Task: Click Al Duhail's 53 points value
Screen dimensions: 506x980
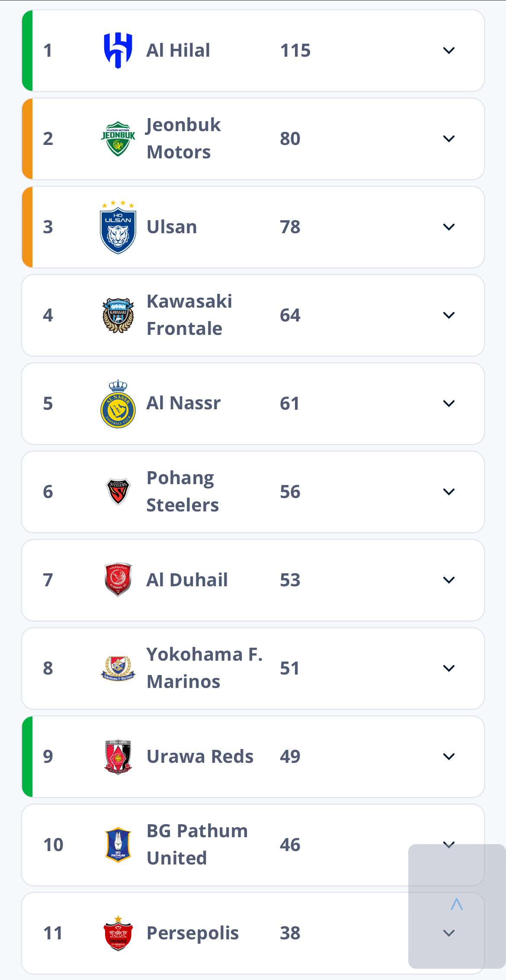Action: pos(290,580)
